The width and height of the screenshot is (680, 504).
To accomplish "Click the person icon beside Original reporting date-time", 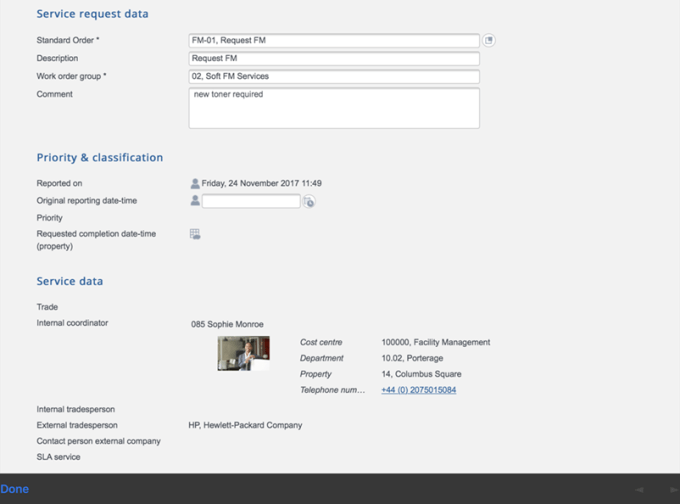I will click(x=195, y=200).
